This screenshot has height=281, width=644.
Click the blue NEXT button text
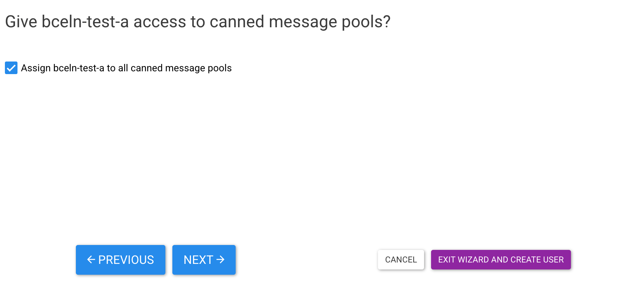[x=198, y=260]
